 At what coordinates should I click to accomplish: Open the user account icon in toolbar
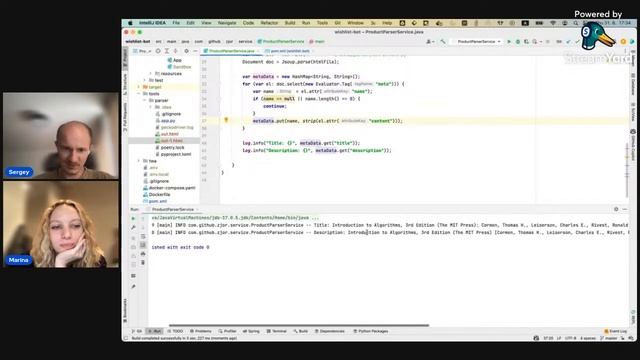coord(429,42)
